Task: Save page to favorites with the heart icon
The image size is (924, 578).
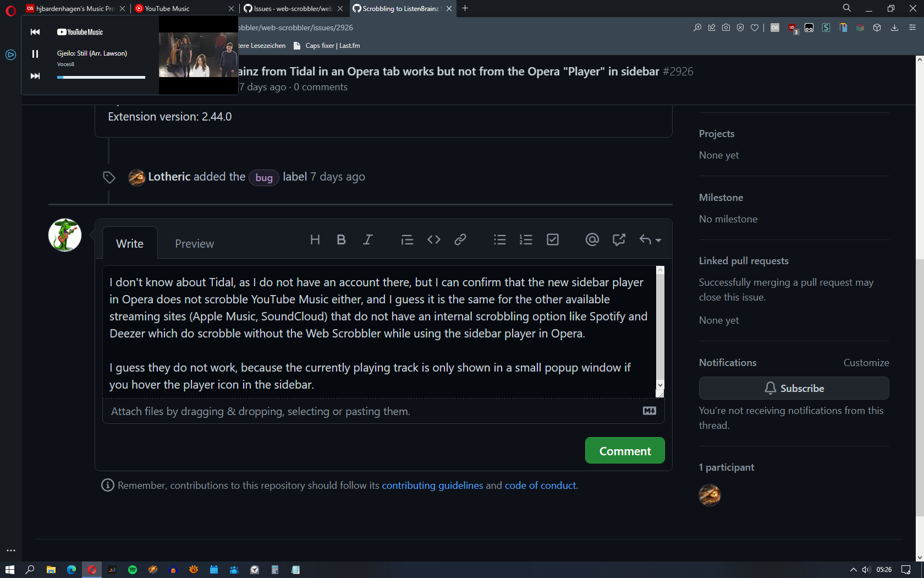Action: point(755,28)
